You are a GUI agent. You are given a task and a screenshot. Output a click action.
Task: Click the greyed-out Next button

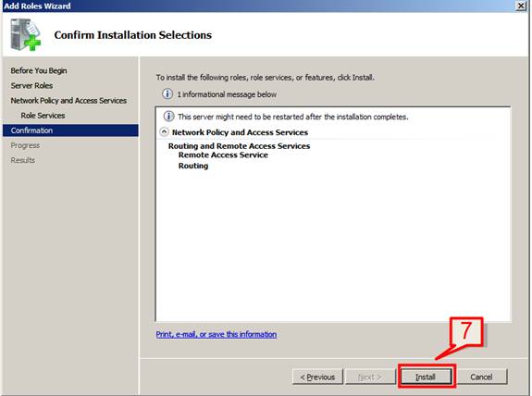369,377
